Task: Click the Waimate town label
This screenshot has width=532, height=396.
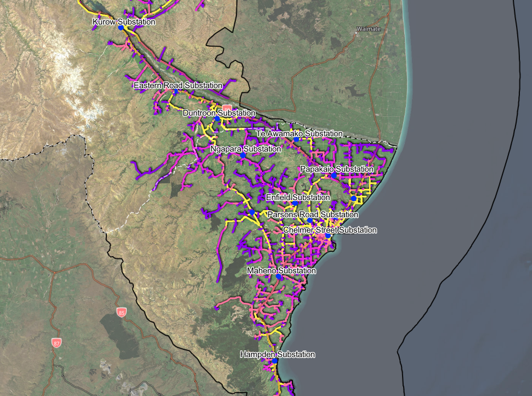Action: click(367, 29)
